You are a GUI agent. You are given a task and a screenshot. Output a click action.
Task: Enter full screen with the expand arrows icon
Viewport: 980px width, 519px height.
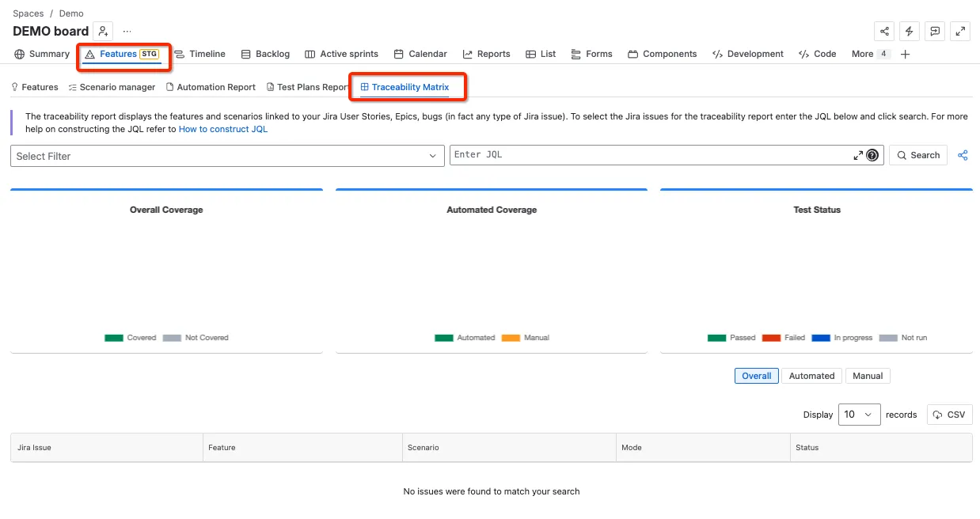click(x=960, y=31)
